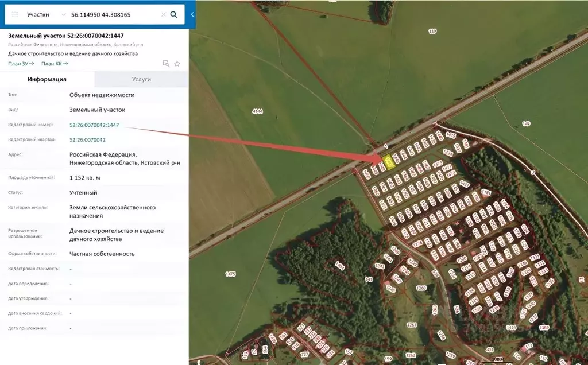
Task: Select parcel 1389 on the map
Action: coord(544,328)
